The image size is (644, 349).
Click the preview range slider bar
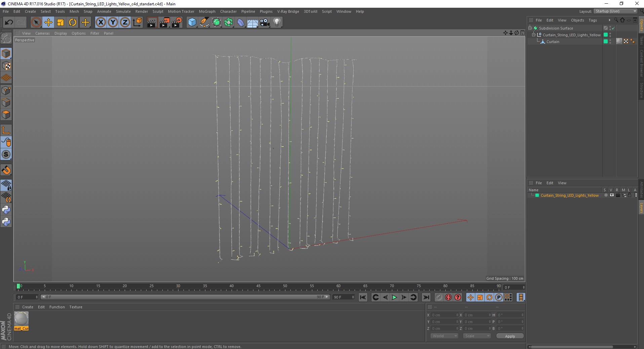pyautogui.click(x=185, y=297)
